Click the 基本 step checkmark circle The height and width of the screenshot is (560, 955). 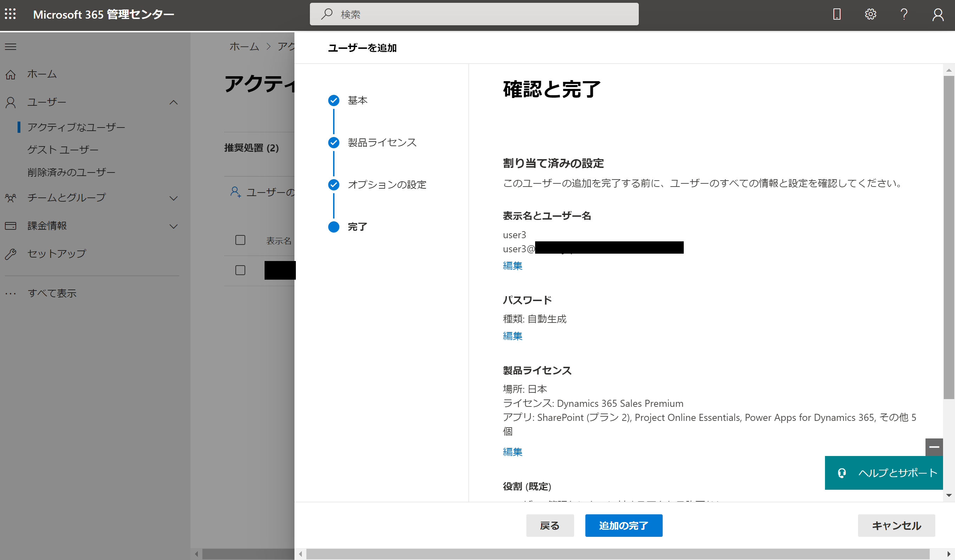point(333,100)
